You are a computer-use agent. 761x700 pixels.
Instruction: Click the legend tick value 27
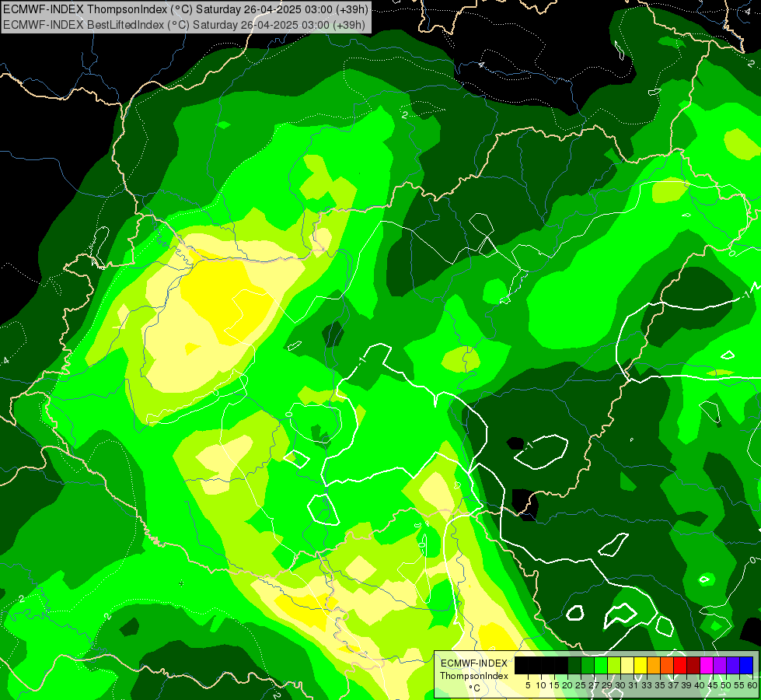pyautogui.click(x=594, y=685)
